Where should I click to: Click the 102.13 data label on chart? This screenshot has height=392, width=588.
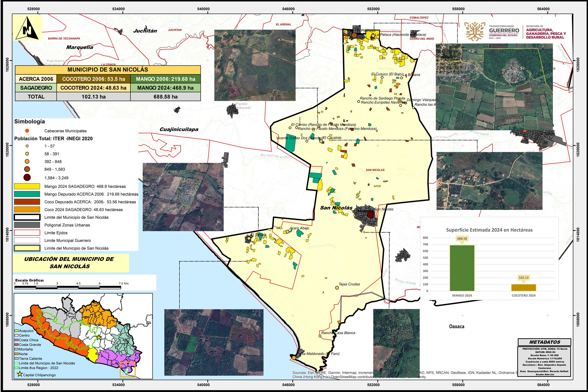click(523, 277)
